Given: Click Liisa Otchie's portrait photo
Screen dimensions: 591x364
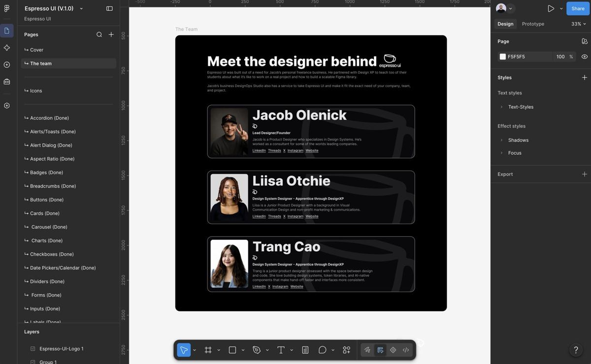Looking at the screenshot, I should (x=229, y=197).
